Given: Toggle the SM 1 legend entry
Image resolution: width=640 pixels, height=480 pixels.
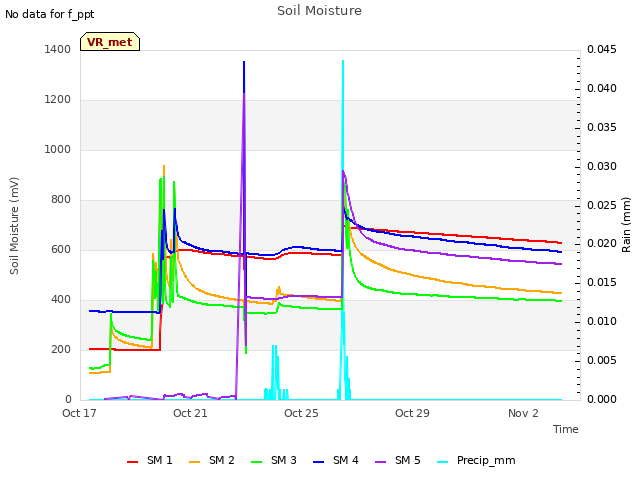Looking at the screenshot, I should pyautogui.click(x=150, y=460).
